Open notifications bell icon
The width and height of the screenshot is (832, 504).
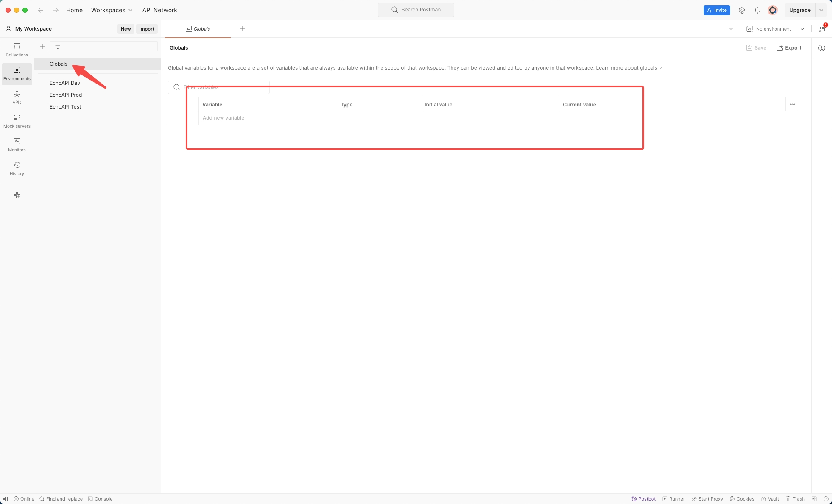[x=757, y=10]
